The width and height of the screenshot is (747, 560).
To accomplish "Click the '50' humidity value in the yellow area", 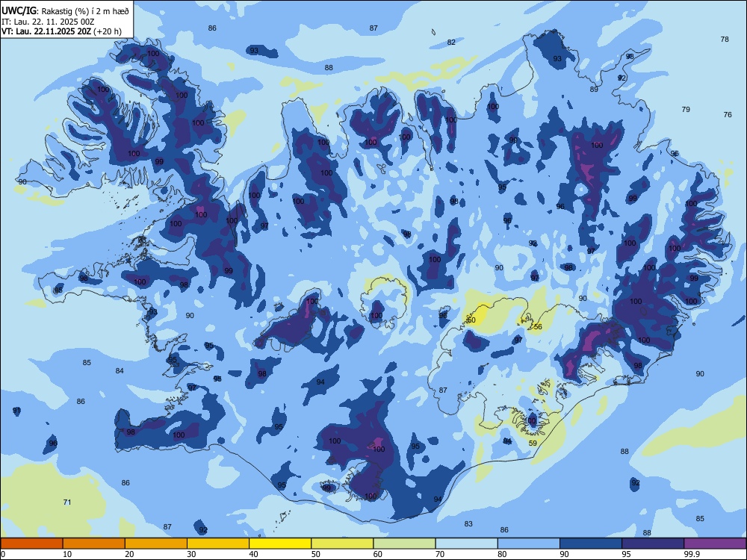I will tap(471, 320).
